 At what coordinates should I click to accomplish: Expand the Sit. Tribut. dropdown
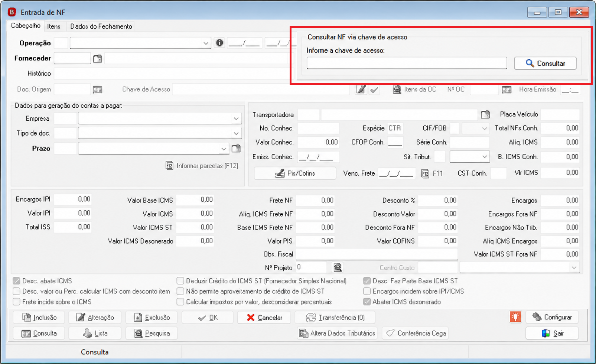(485, 157)
